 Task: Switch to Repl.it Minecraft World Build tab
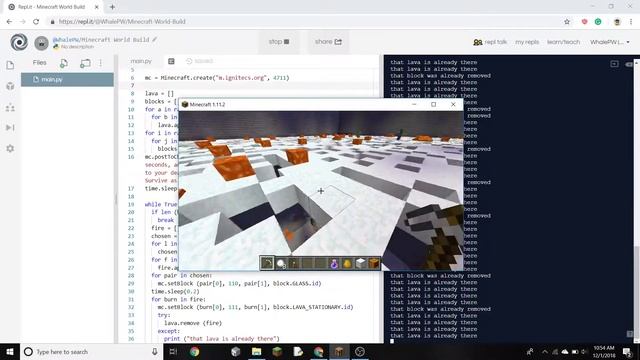[53, 7]
